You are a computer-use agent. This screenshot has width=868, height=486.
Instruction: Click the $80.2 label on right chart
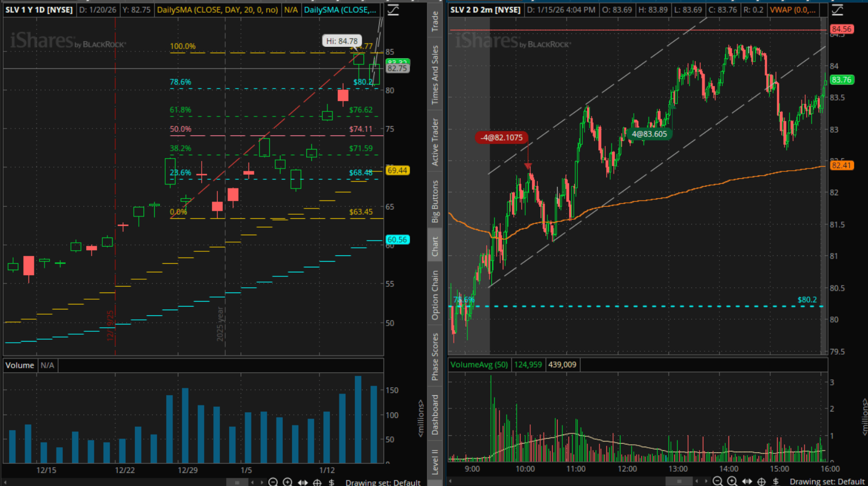point(807,299)
